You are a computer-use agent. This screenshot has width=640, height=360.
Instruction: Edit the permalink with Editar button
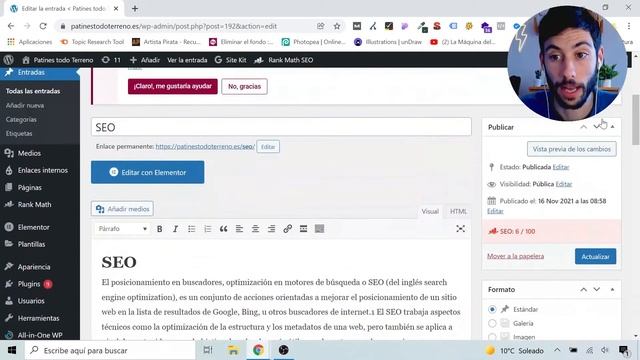point(268,147)
